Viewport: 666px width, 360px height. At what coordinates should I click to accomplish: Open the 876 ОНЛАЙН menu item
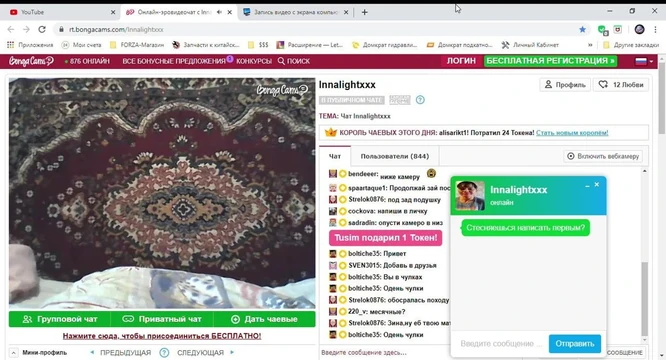(x=87, y=61)
